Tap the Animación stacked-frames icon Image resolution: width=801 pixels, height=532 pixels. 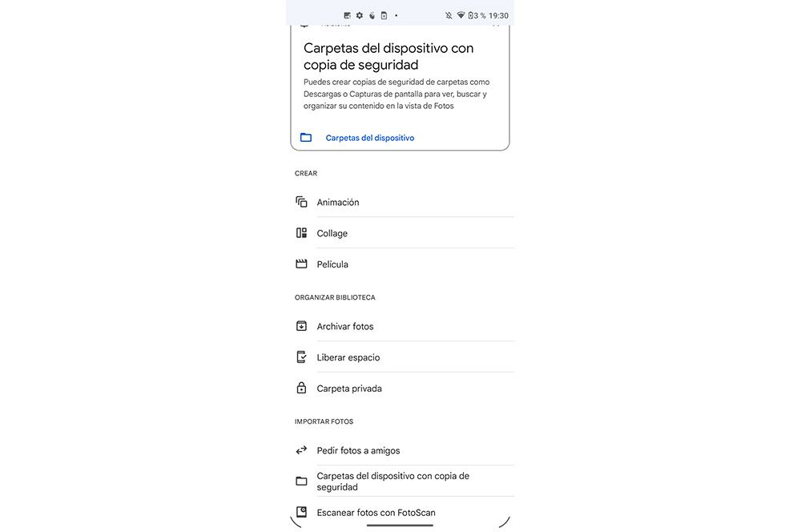point(301,202)
